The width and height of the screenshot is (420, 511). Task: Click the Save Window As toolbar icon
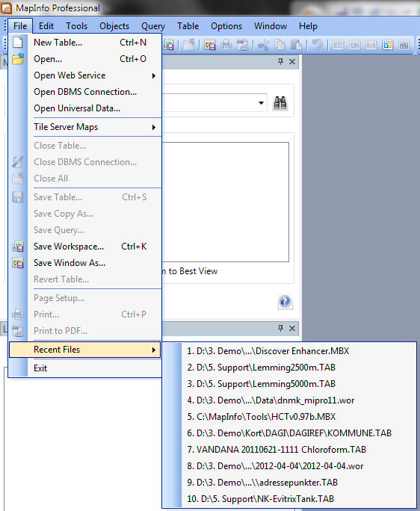click(x=210, y=45)
